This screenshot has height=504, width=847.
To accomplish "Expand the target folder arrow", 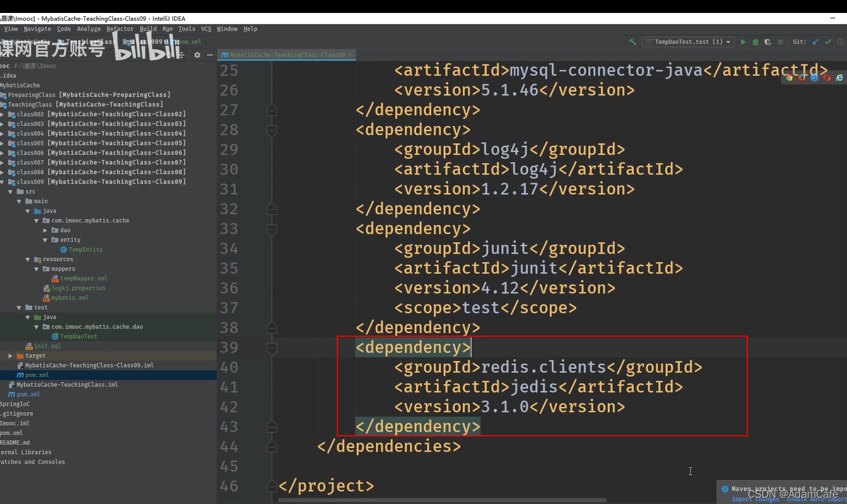I will coord(10,356).
